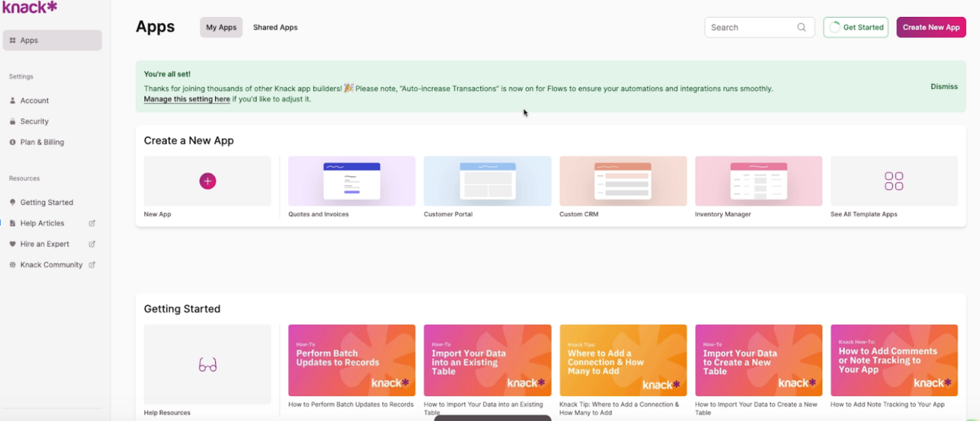
Task: Open Knack Community link
Action: [x=52, y=265]
